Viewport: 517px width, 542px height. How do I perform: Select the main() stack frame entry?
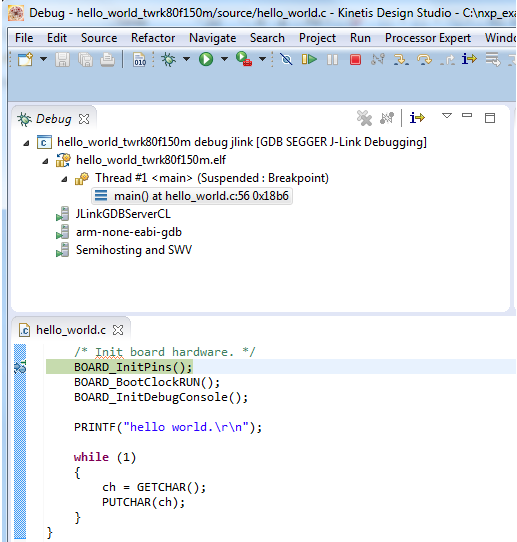192,196
